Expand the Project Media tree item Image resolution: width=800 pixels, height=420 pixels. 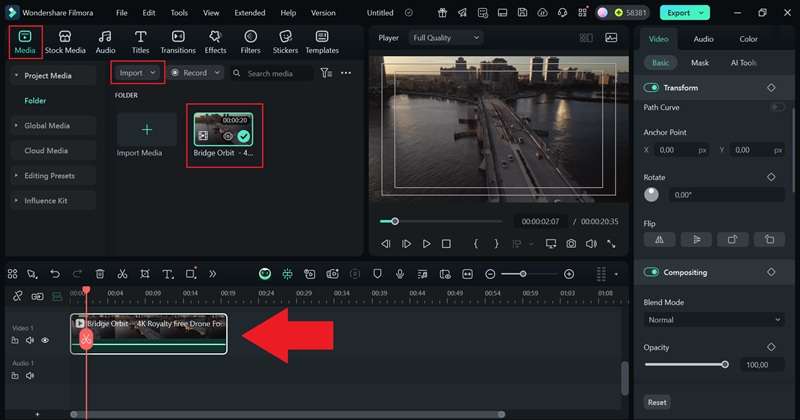coord(16,76)
